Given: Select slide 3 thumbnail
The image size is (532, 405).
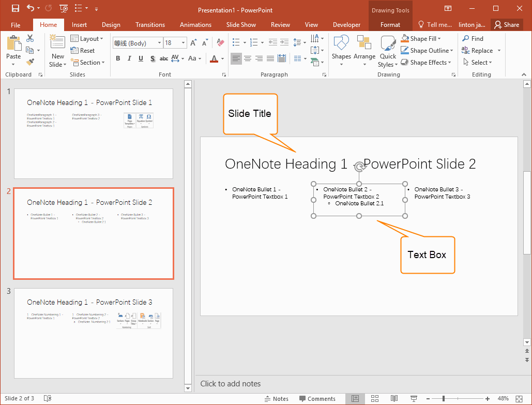Looking at the screenshot, I should click(x=94, y=333).
